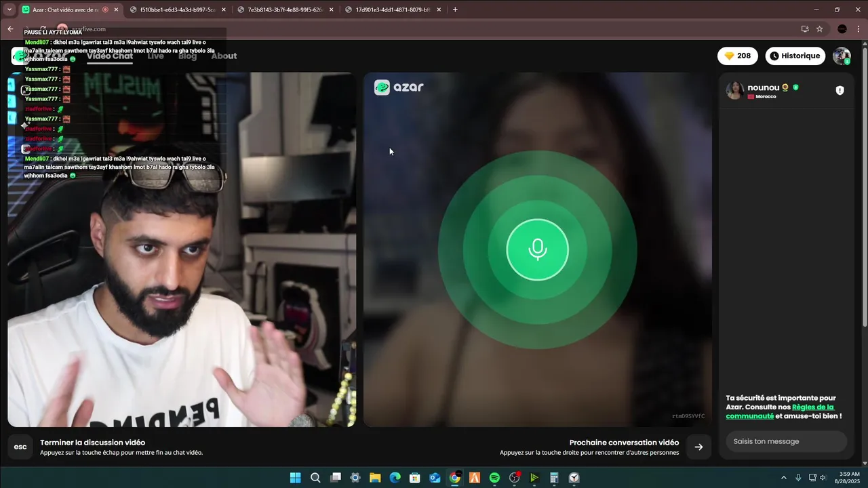Expand the tab search dropdown
The width and height of the screenshot is (868, 488).
pos(9,9)
